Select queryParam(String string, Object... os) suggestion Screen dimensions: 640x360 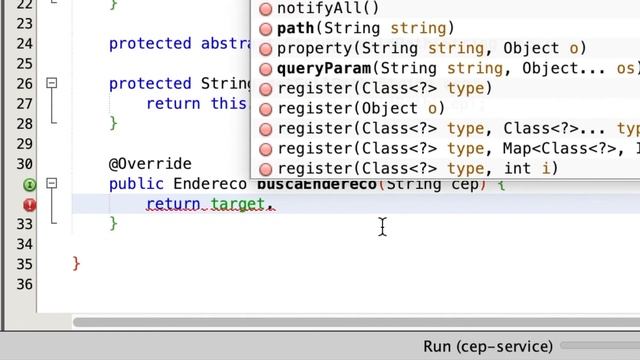point(445,68)
